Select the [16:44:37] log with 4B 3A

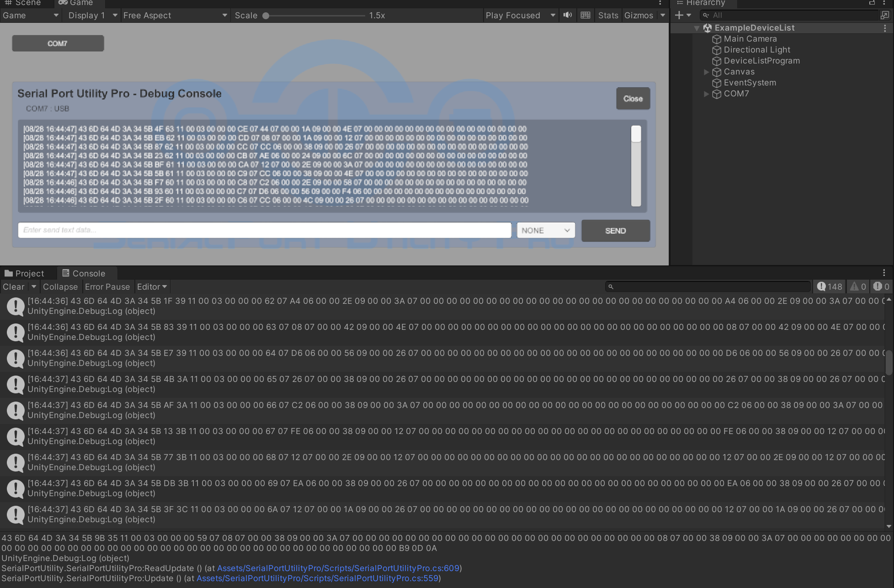442,384
